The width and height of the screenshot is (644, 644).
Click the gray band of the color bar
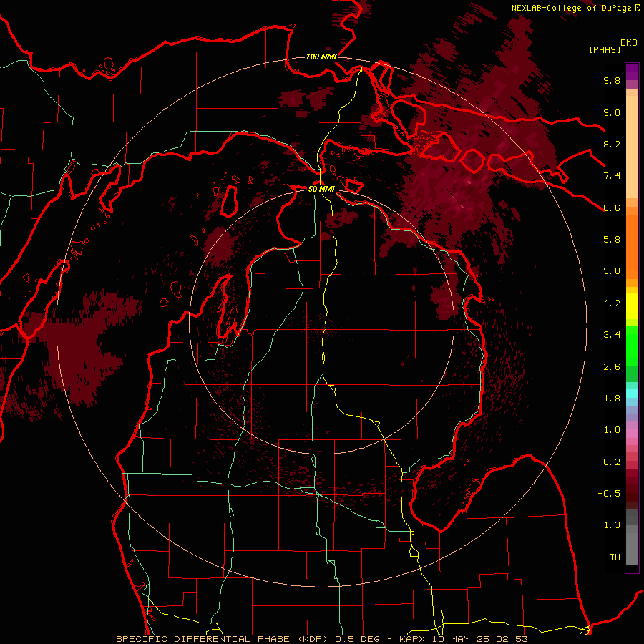coord(632,538)
